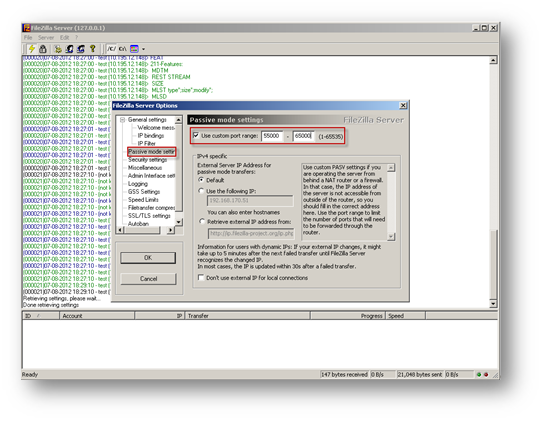Collapse the General settings tree node
Viewport: 543px width, 422px height.
point(122,120)
